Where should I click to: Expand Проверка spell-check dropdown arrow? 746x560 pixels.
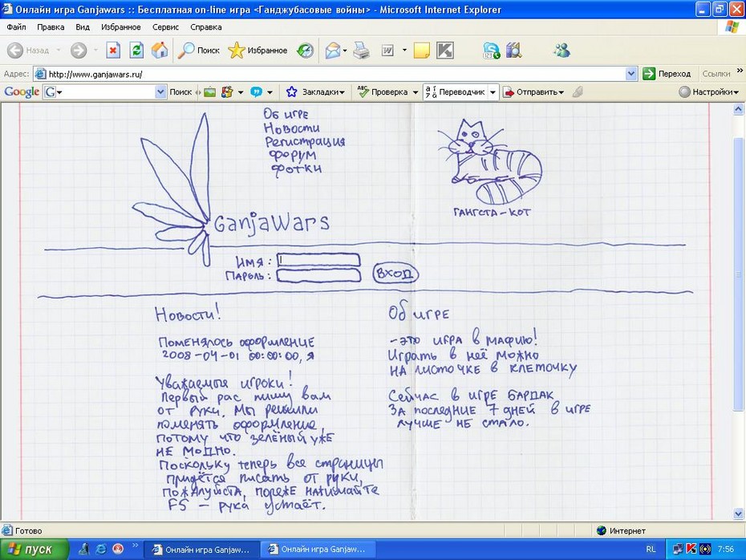tap(416, 91)
